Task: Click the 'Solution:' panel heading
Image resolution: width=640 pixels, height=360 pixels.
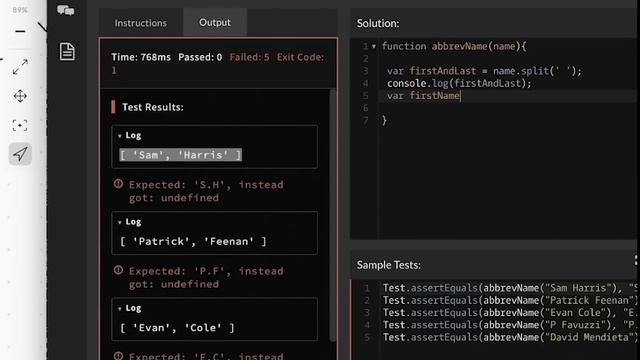Action: pos(378,23)
